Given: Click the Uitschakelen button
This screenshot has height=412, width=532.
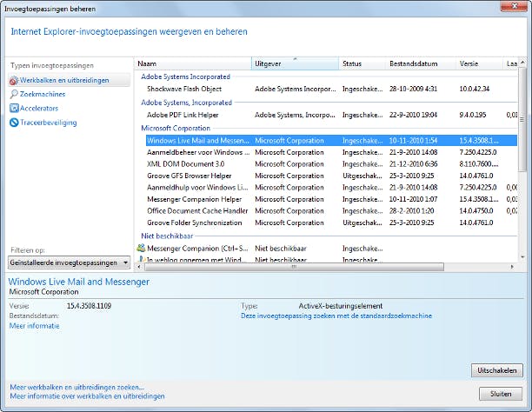Looking at the screenshot, I should coord(497,370).
